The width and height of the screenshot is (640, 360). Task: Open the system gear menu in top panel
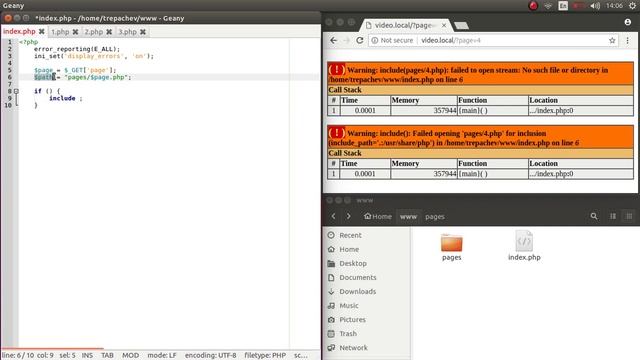[x=632, y=6]
